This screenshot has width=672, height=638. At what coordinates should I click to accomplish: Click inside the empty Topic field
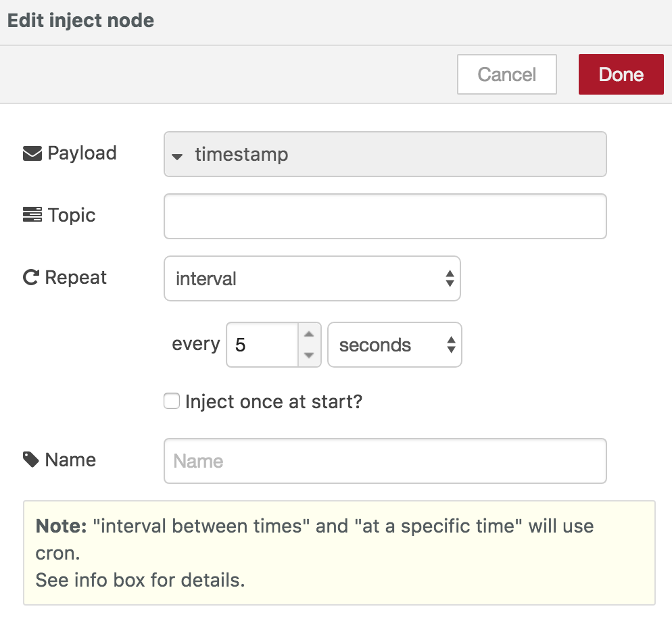pyautogui.click(x=384, y=214)
